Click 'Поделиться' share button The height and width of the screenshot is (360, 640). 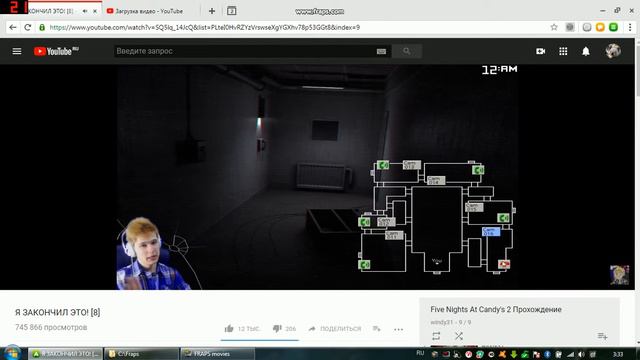coord(335,329)
